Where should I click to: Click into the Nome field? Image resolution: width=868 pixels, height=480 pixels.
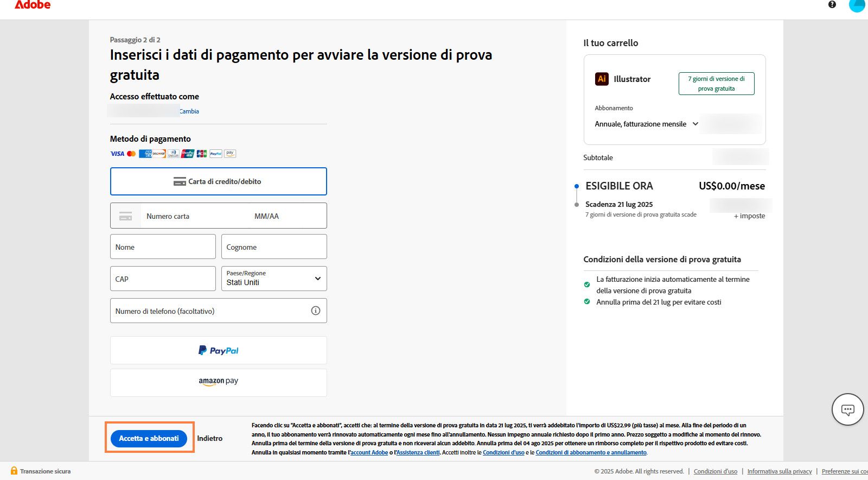[x=163, y=247]
